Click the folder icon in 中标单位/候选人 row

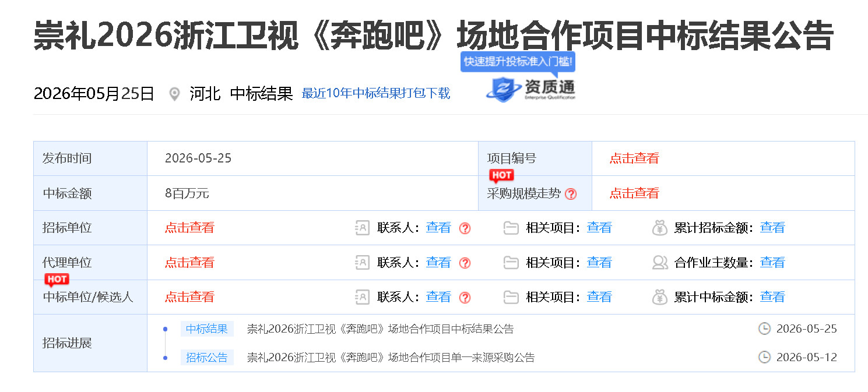point(511,297)
